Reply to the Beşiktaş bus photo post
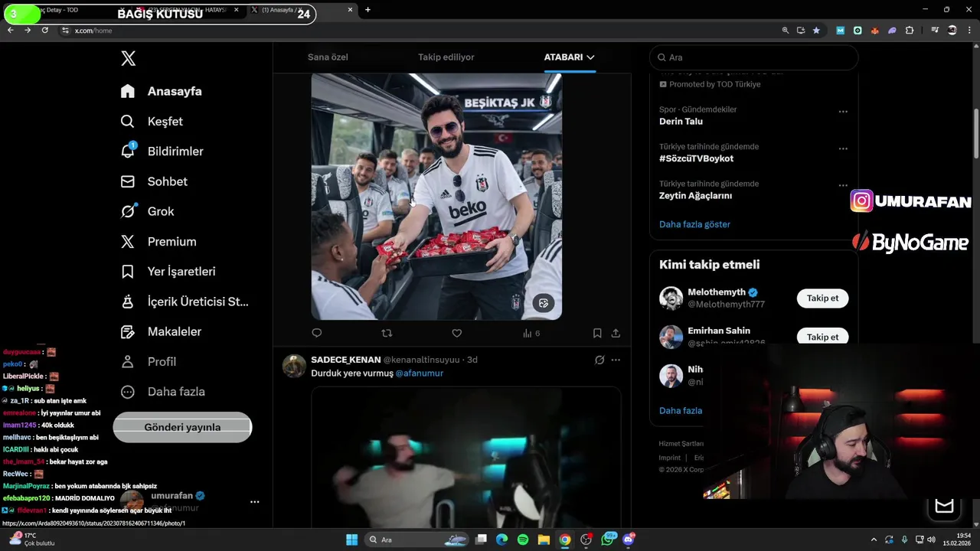This screenshot has width=980, height=551. coord(317,333)
